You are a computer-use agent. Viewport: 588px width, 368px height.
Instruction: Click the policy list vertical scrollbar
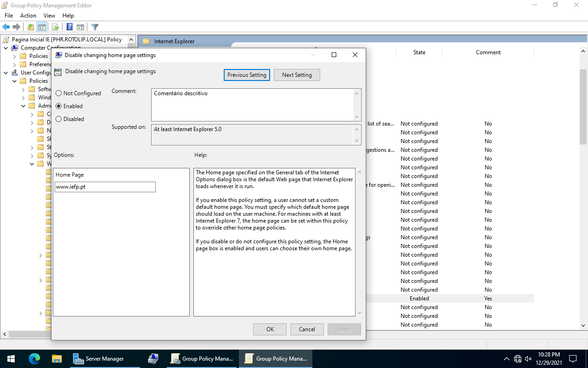click(583, 107)
